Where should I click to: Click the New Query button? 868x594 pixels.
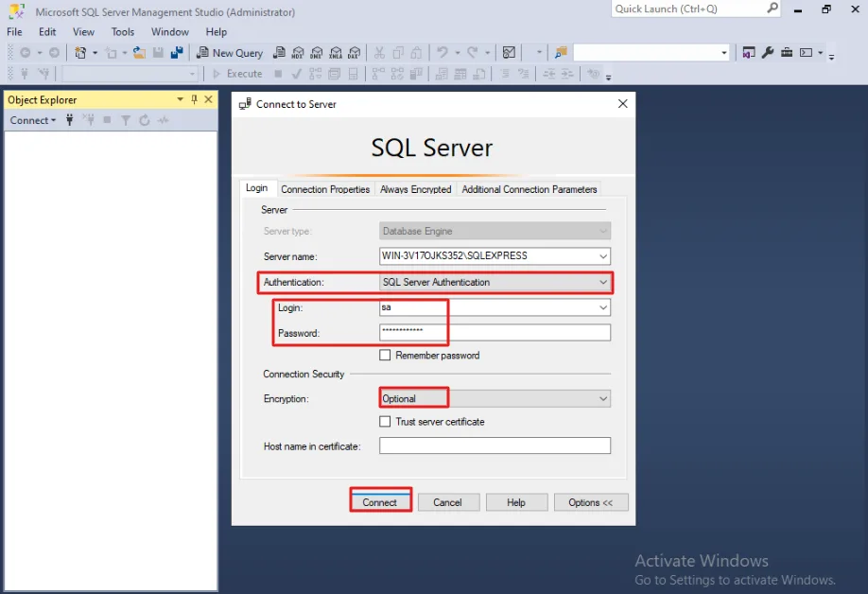pyautogui.click(x=231, y=53)
